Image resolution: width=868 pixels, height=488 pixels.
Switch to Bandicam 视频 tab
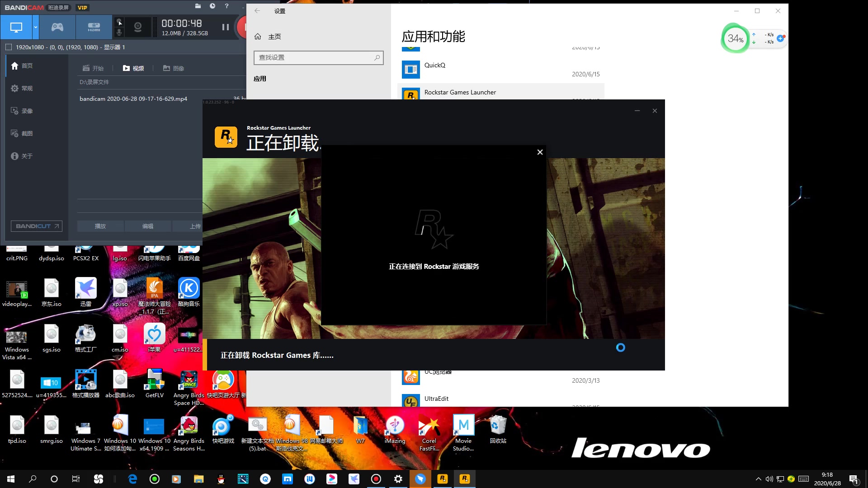tap(133, 68)
